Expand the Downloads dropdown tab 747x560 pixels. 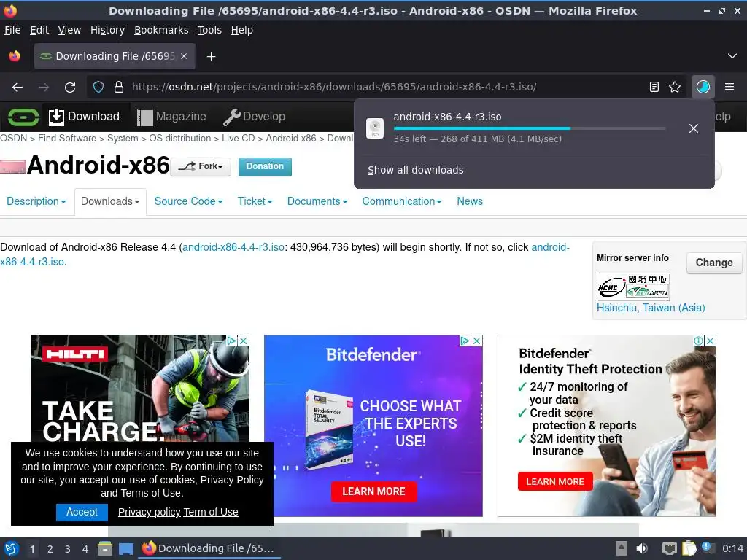110,201
